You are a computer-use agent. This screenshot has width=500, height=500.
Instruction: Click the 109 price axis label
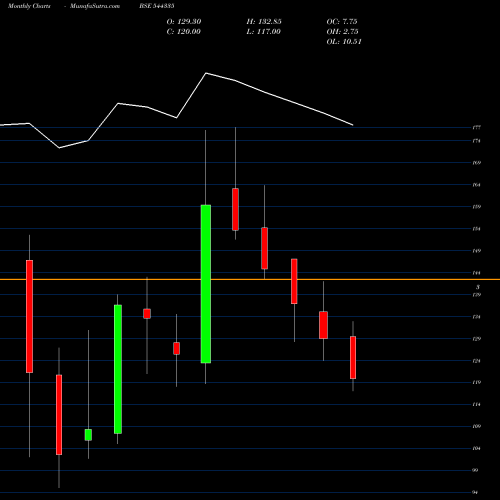[x=476, y=426]
